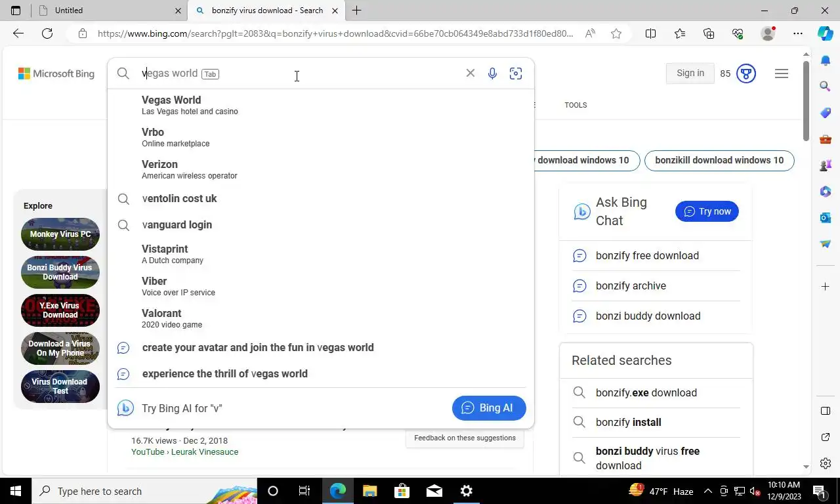Click the microphone voice search icon
The width and height of the screenshot is (840, 504).
(x=492, y=73)
